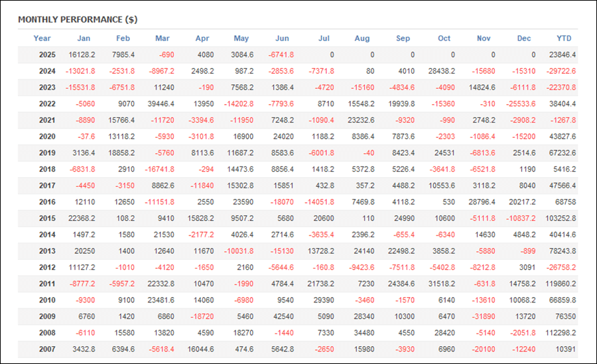This screenshot has height=364, width=597.
Task: Select the 2016 year row label
Action: click(47, 202)
